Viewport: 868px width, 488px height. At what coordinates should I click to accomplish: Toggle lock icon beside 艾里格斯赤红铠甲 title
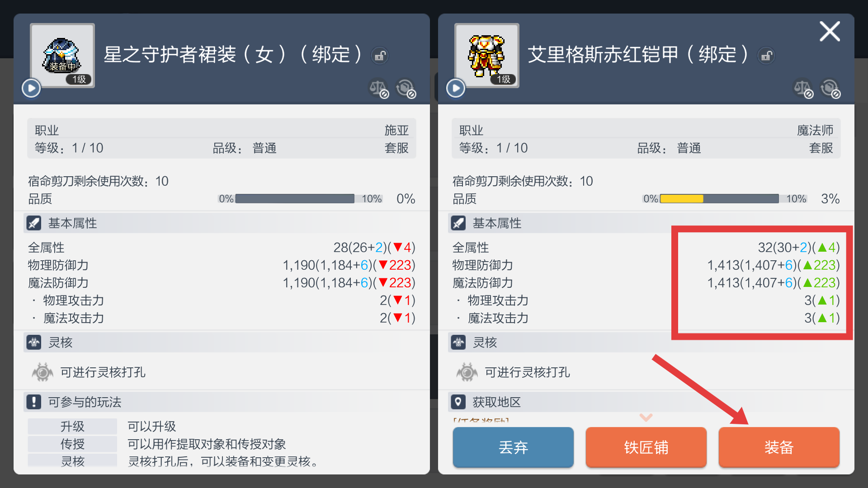[766, 56]
